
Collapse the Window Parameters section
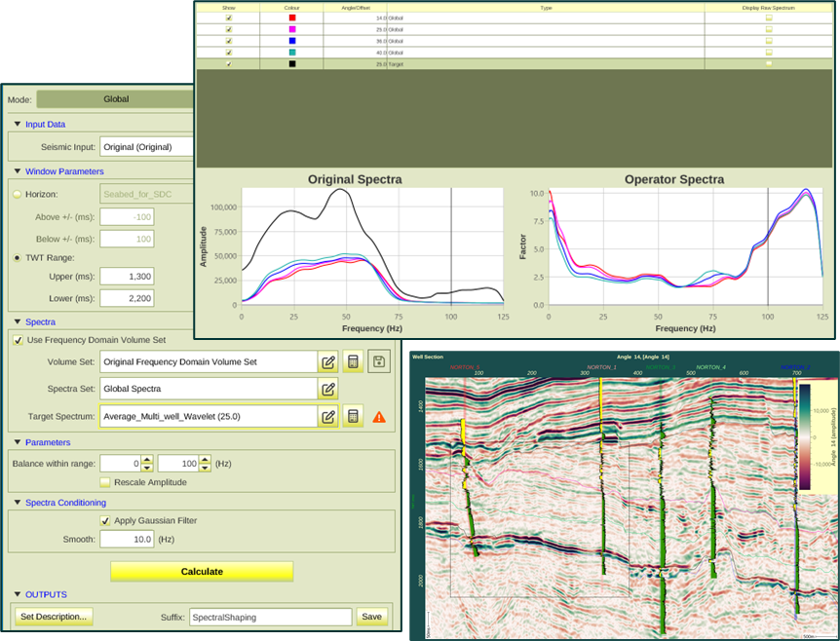[x=17, y=171]
